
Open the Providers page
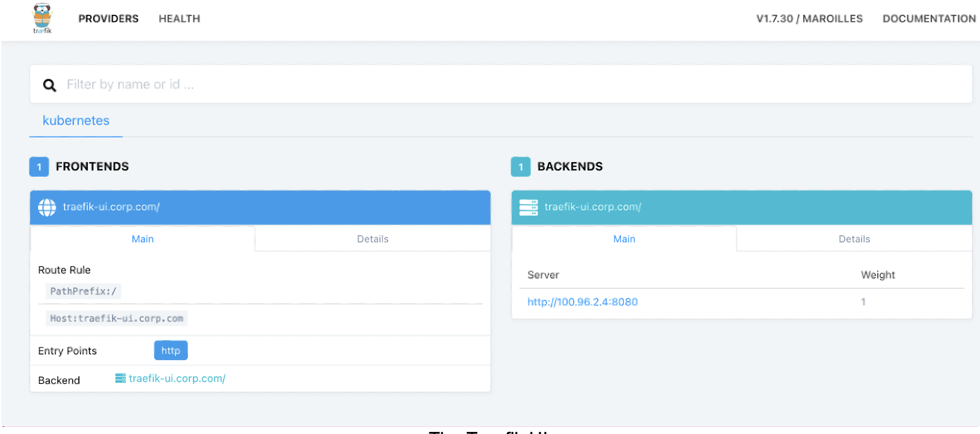[x=108, y=19]
